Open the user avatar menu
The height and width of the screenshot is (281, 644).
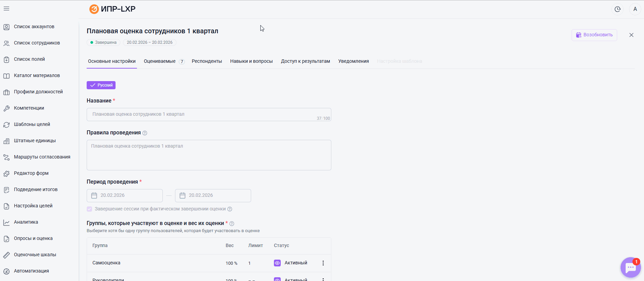point(635,9)
